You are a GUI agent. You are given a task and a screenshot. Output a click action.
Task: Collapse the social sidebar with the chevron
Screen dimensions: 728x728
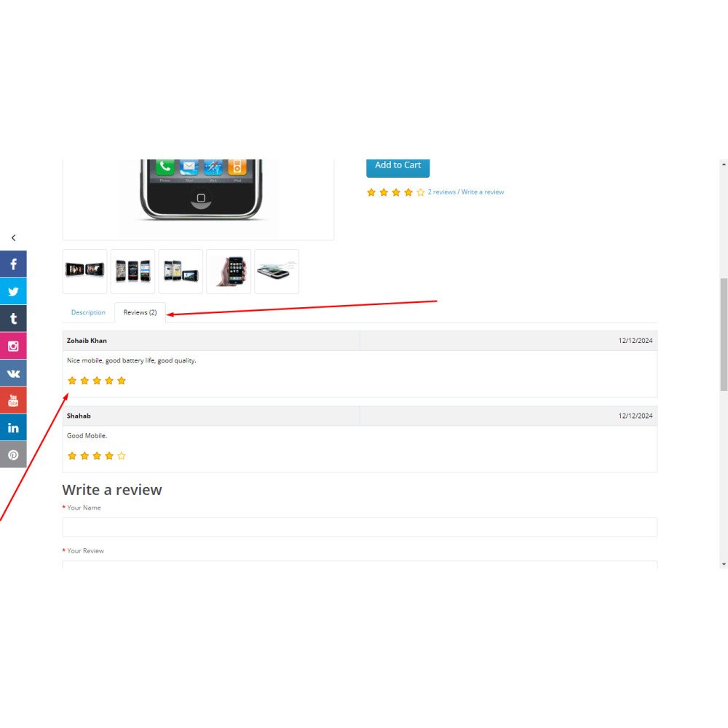[13, 238]
